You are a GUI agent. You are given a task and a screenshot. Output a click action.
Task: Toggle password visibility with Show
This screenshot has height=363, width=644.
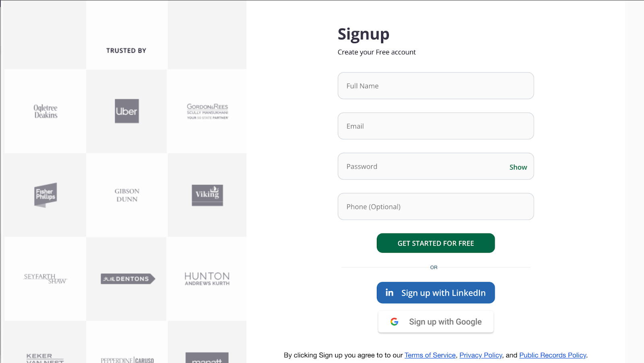[x=518, y=167]
